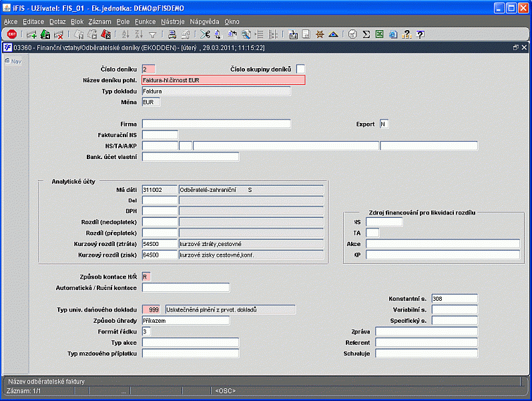Click the Export field containing N
Viewport: 532px width, 401px height.
384,124
